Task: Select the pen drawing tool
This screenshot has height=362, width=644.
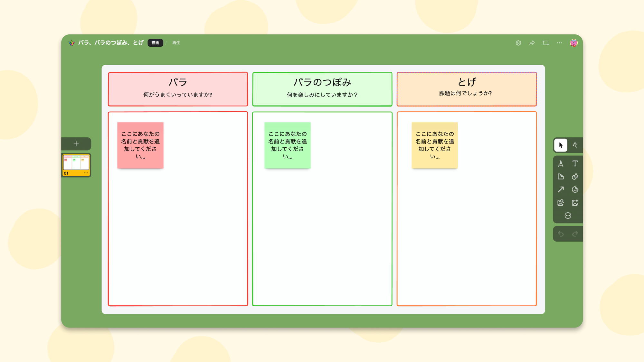Action: (x=560, y=164)
